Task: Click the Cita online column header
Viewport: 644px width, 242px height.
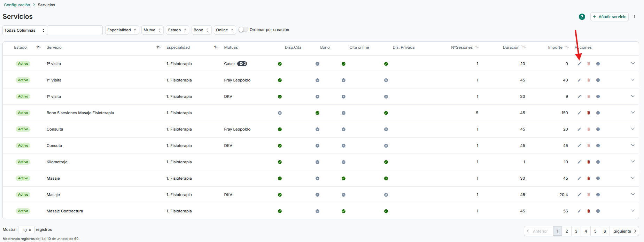Action: point(359,47)
